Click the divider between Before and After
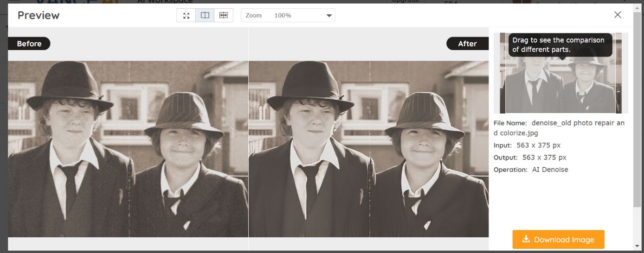This screenshot has width=644, height=253. click(x=248, y=139)
